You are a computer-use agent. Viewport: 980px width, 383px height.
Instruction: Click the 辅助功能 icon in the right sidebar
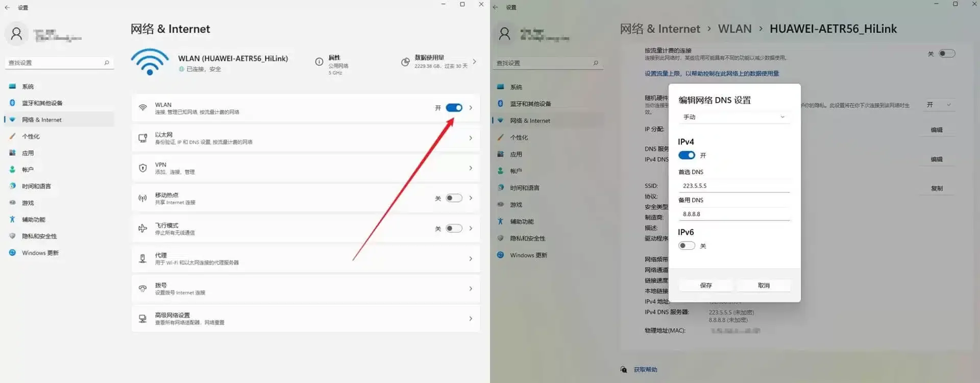(x=501, y=221)
